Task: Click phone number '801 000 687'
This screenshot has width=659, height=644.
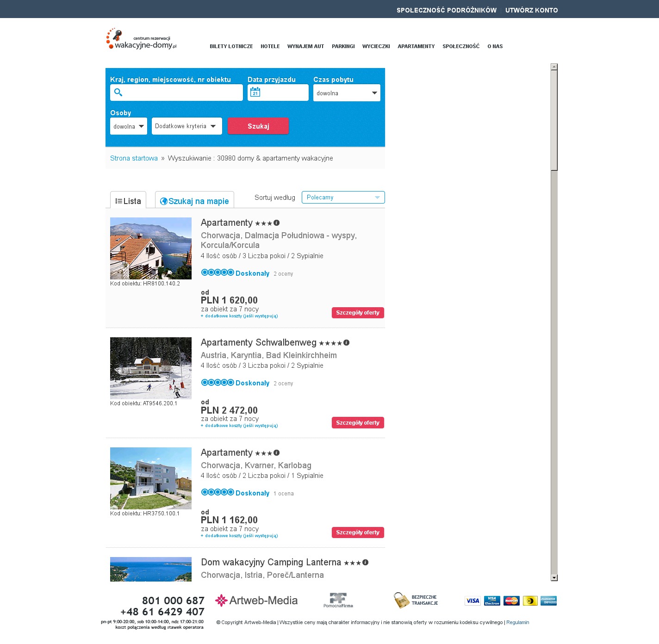Action: coord(173,601)
